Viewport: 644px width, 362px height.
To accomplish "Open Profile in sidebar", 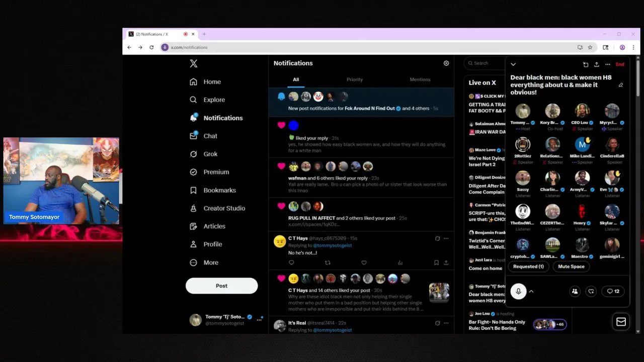I will pyautogui.click(x=206, y=244).
